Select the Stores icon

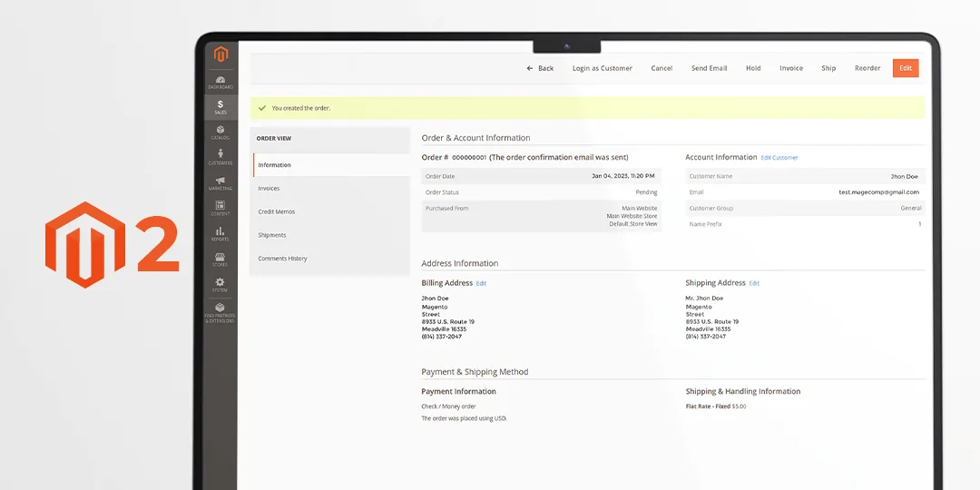220,260
